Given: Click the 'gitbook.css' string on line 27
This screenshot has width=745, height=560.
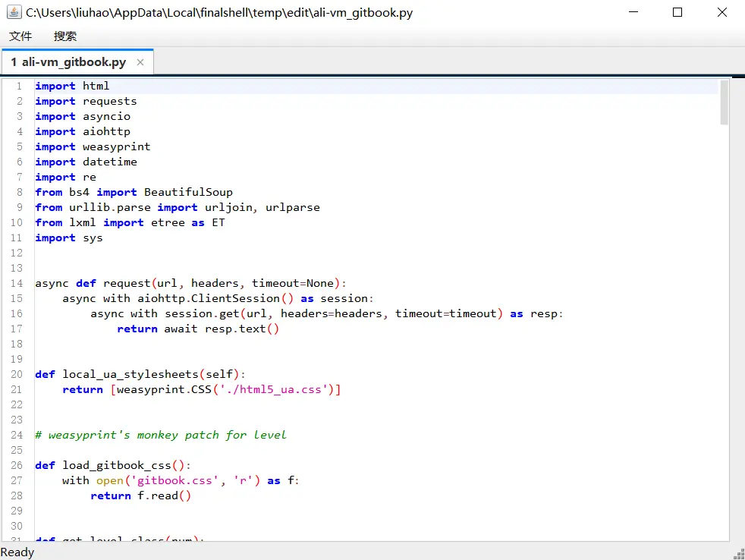Looking at the screenshot, I should click(x=174, y=480).
